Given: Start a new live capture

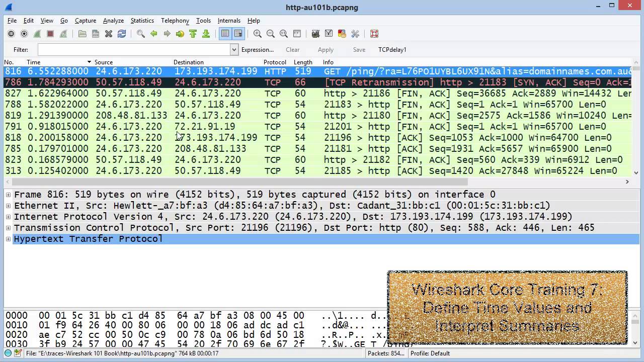Looking at the screenshot, I should point(37,34).
